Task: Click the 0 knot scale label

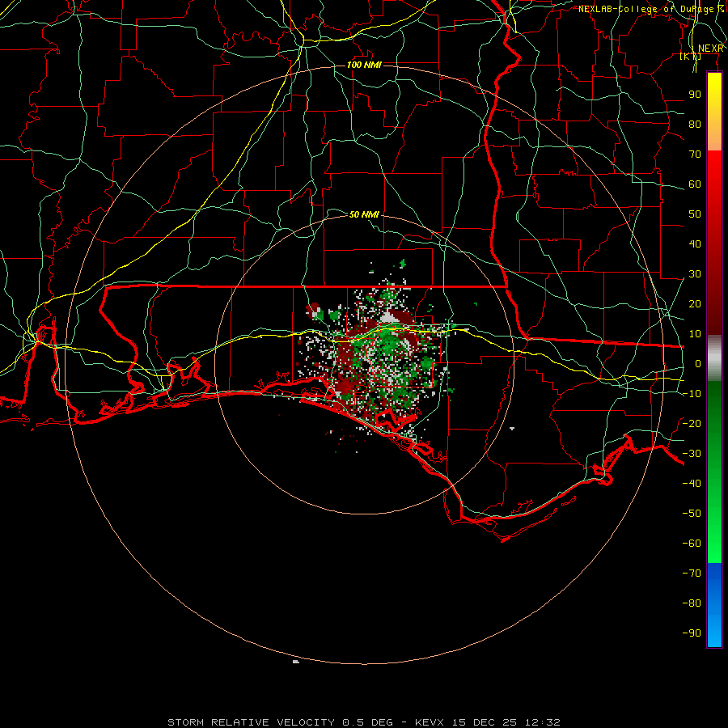Action: pyautogui.click(x=698, y=364)
